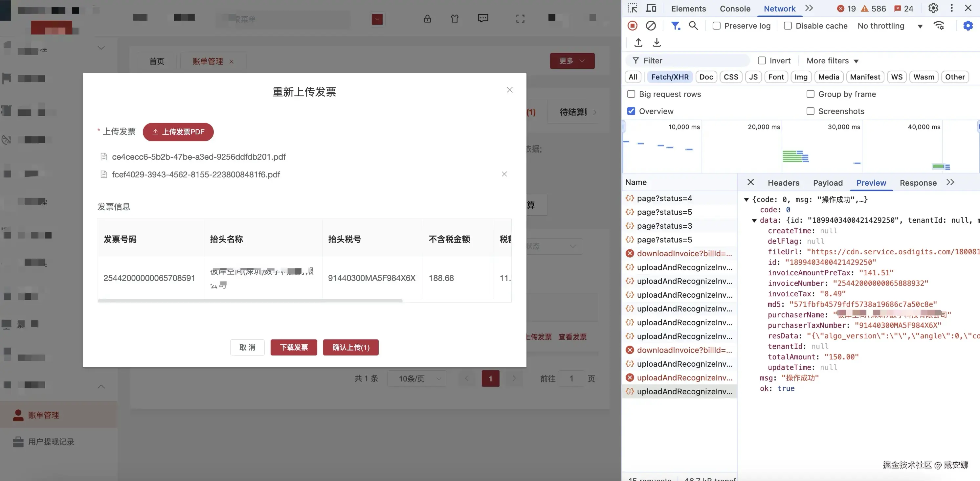Click the inspect element selector icon
980x481 pixels.
click(x=632, y=8)
